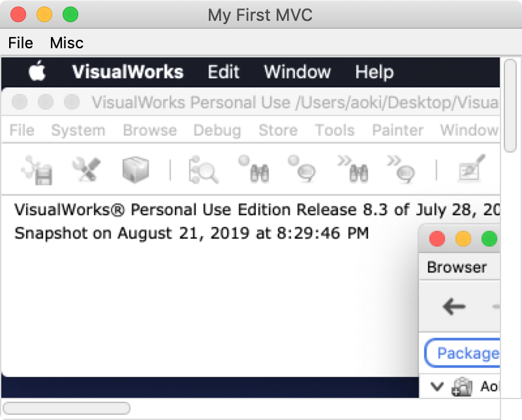Open the magnifying glass browser icon
This screenshot has width=522, height=420.
pos(204,170)
